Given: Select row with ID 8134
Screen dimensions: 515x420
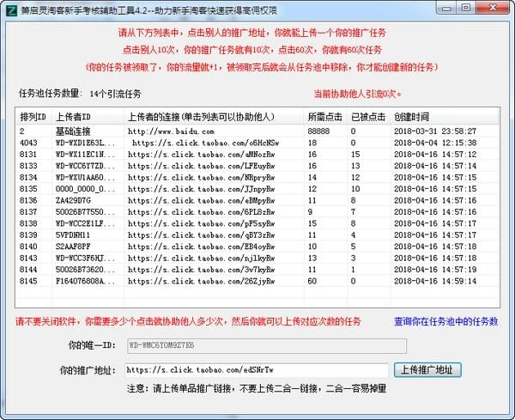Looking at the screenshot, I should pos(257,178).
